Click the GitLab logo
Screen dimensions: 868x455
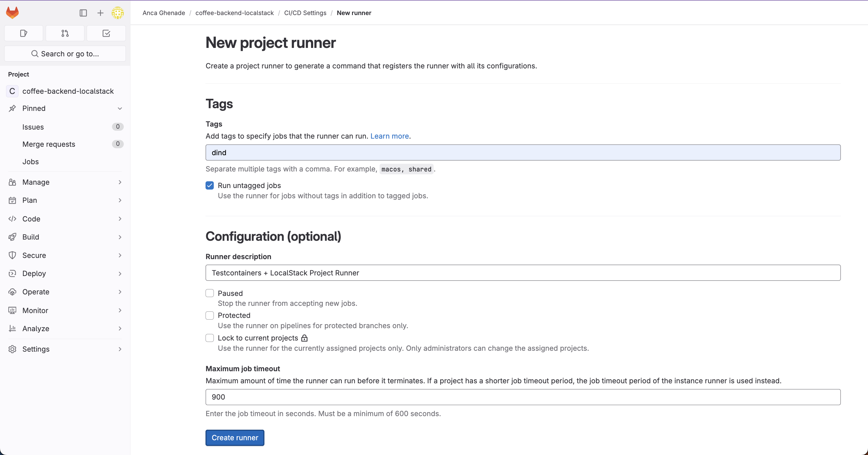(12, 12)
